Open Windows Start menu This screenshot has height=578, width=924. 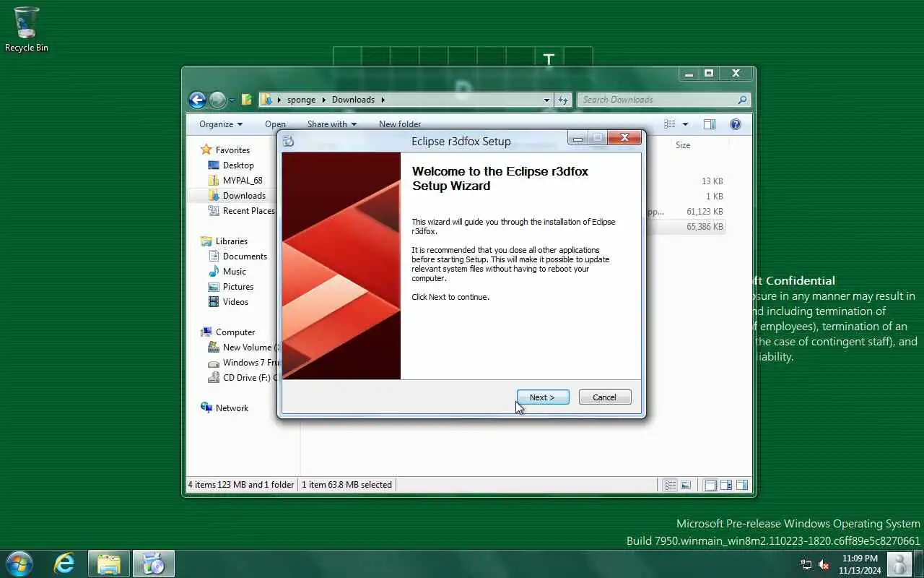click(x=19, y=563)
